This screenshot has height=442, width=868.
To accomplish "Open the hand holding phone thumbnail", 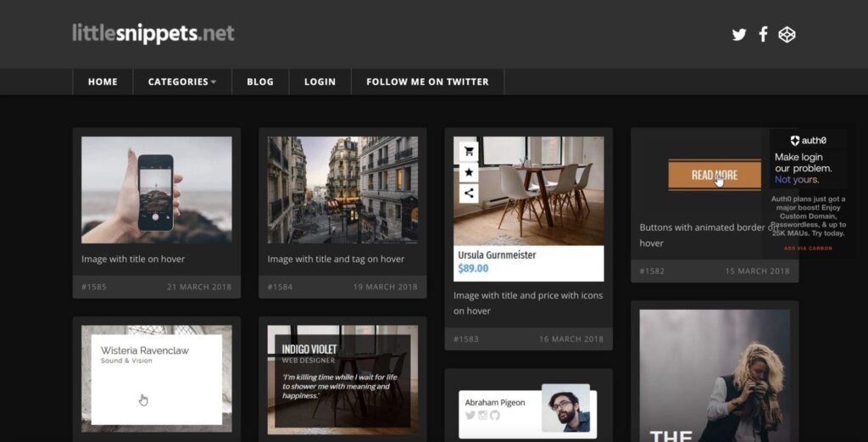I will tap(156, 190).
